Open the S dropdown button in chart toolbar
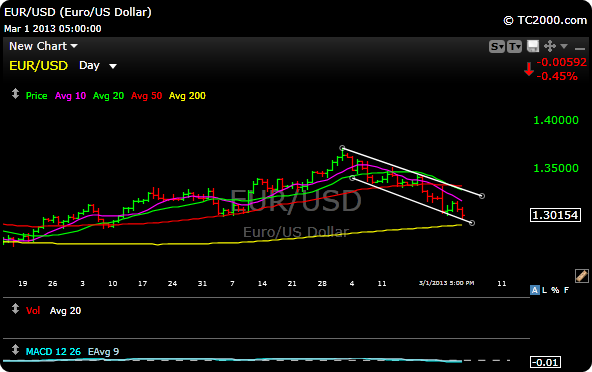This screenshot has width=592, height=372. pos(496,46)
